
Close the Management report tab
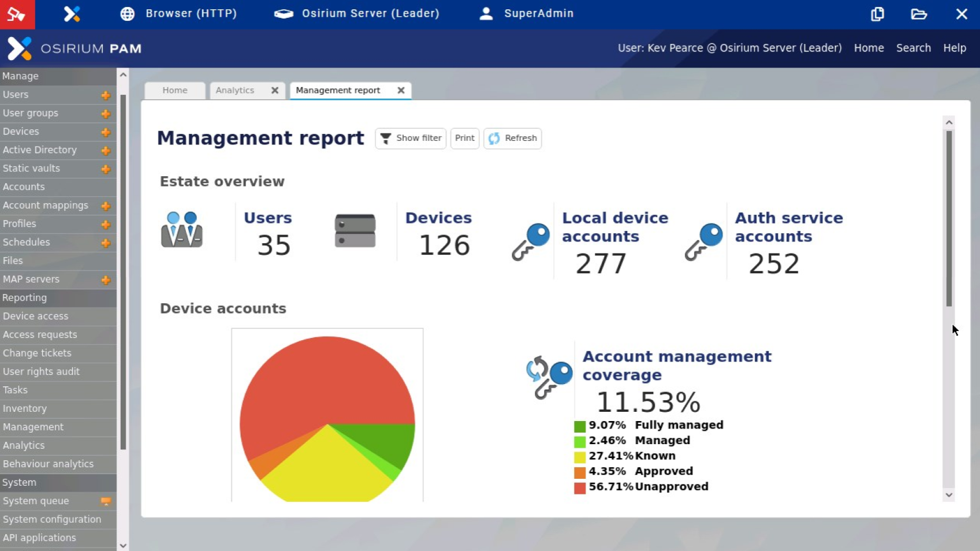click(x=401, y=90)
